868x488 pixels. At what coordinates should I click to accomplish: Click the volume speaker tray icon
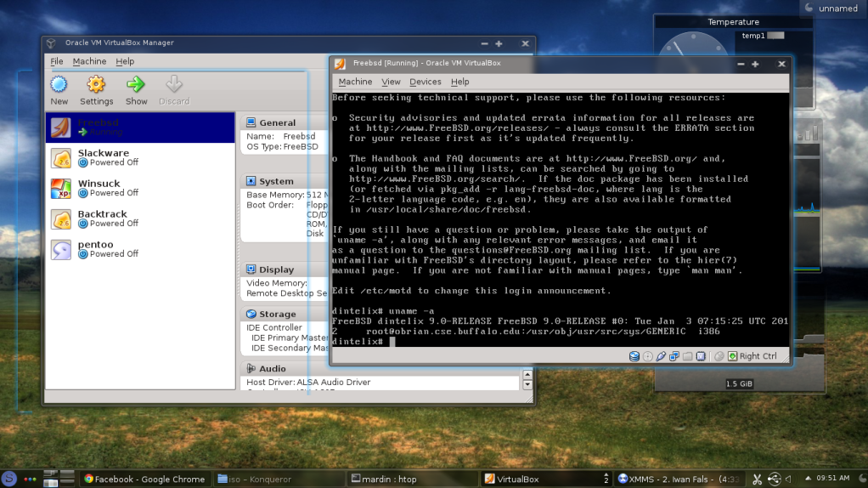click(788, 479)
